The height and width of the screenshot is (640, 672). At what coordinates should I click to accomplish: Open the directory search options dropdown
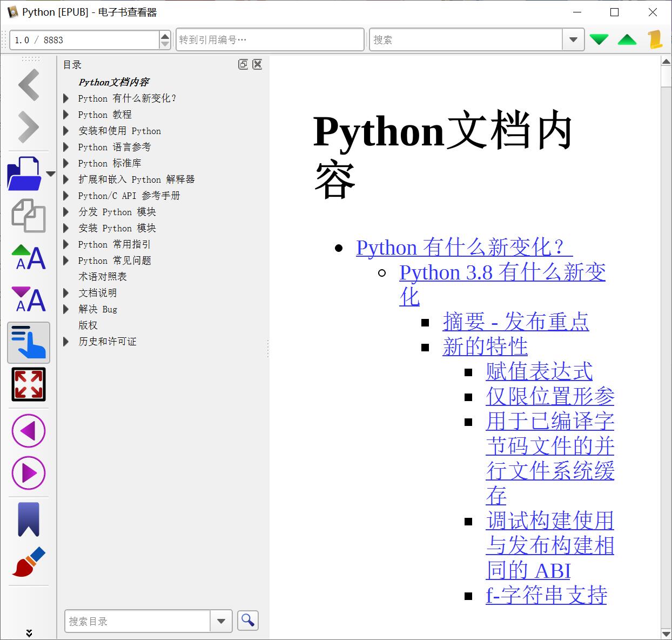(x=221, y=621)
